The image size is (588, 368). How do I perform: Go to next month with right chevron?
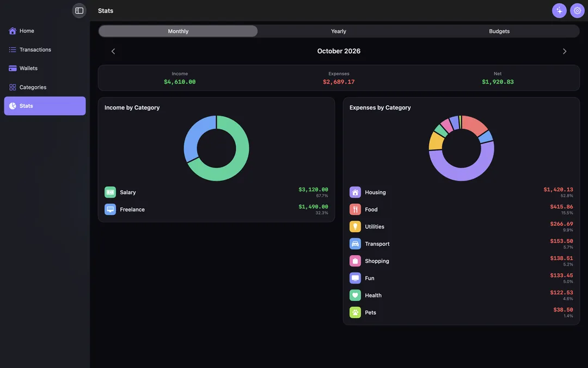[565, 51]
